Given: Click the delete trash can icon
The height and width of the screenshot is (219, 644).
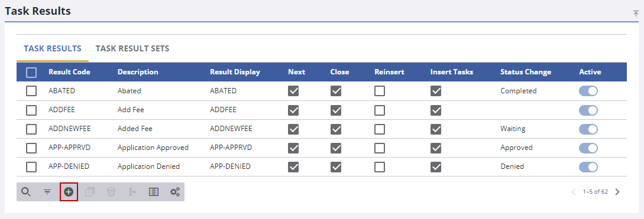Looking at the screenshot, I should click(111, 192).
